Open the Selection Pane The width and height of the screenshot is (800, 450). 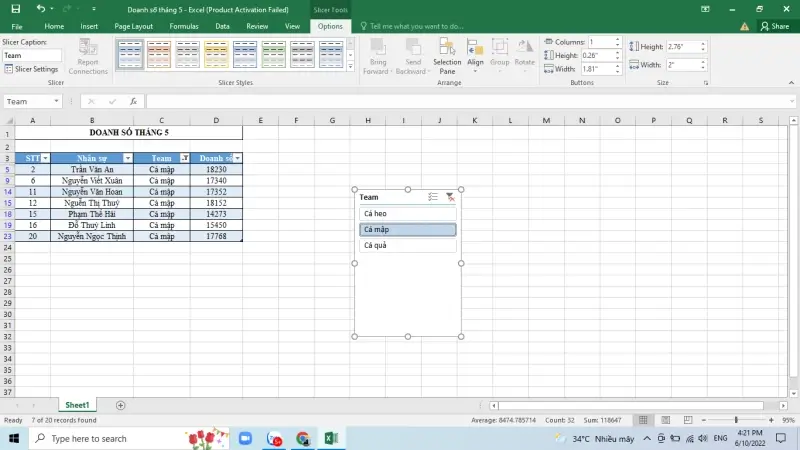[447, 58]
